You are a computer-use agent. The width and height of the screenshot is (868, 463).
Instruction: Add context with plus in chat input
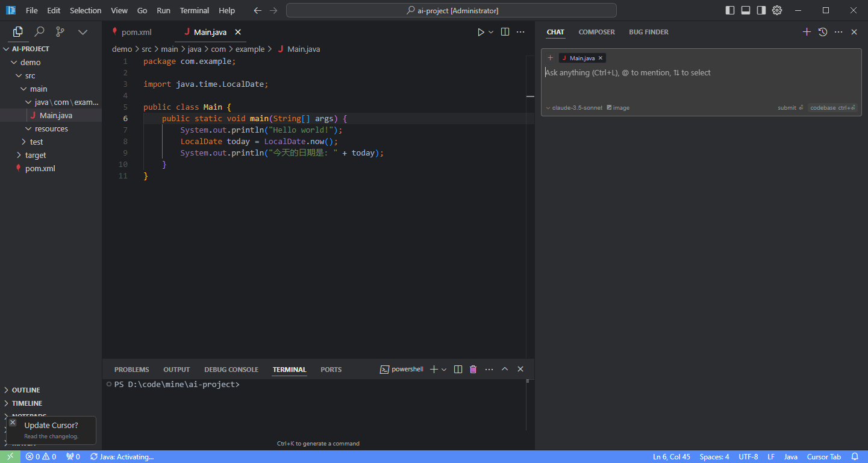pyautogui.click(x=550, y=58)
